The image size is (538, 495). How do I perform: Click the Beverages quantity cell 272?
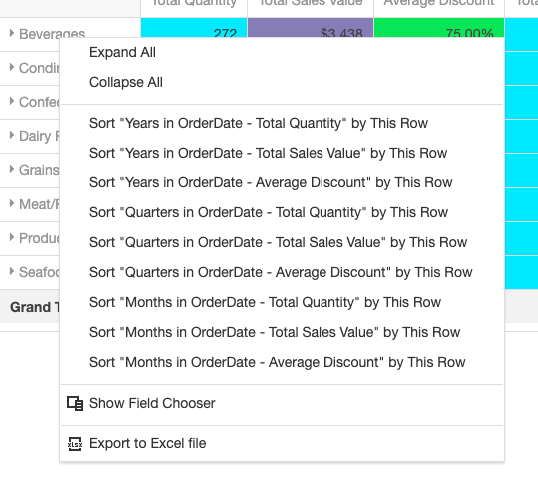click(194, 28)
